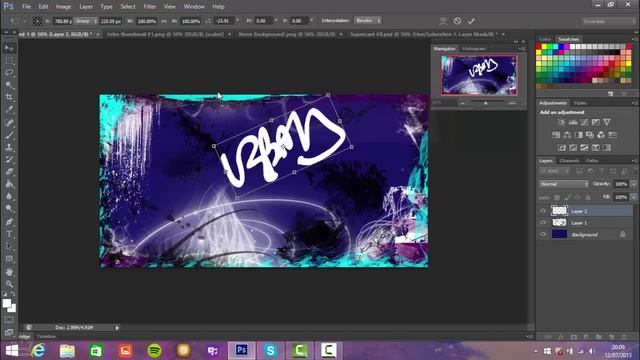Open Skype from the taskbar
The image size is (640, 360).
tap(270, 351)
